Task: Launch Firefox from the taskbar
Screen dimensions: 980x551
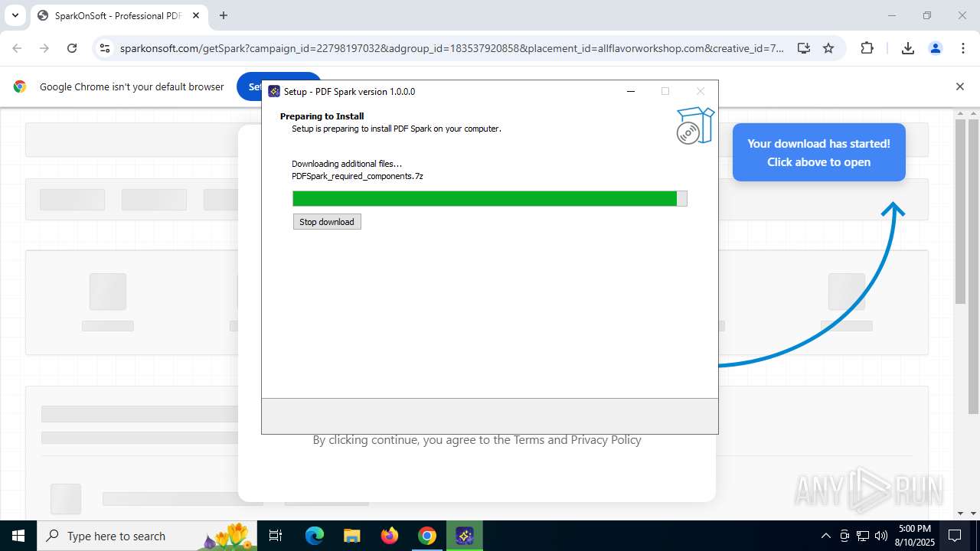Action: (x=390, y=536)
